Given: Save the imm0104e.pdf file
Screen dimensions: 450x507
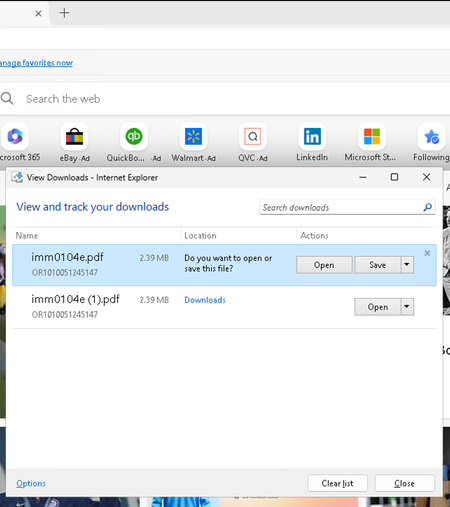Looking at the screenshot, I should point(377,265).
